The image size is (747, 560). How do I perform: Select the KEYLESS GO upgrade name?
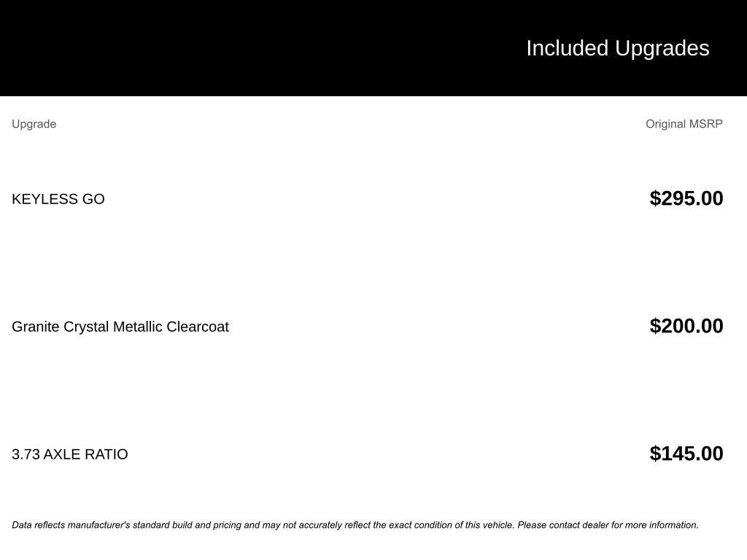[58, 199]
